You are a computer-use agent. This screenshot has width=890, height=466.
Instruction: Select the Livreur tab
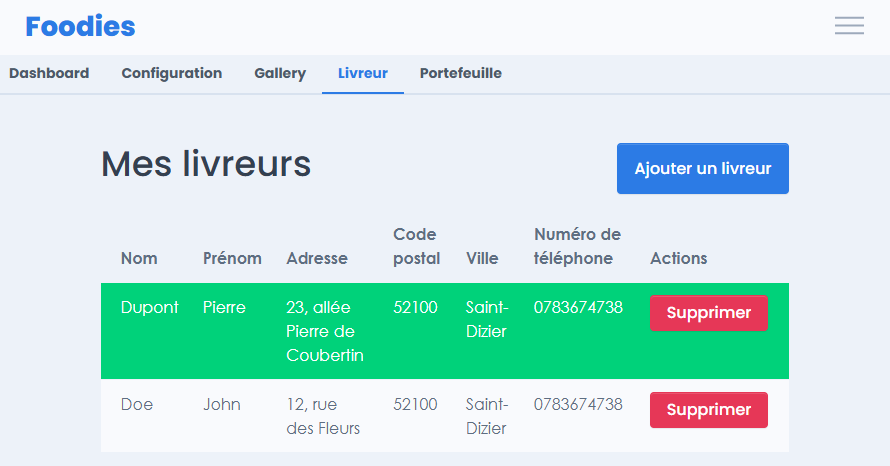[363, 73]
